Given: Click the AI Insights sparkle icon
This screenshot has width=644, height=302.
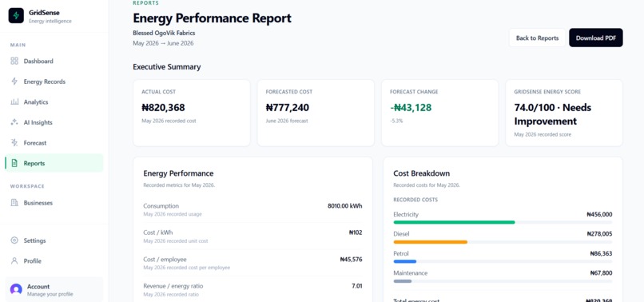Looking at the screenshot, I should point(14,122).
